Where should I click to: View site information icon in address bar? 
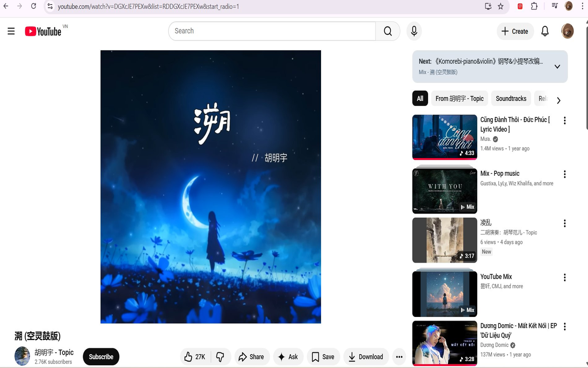(50, 6)
